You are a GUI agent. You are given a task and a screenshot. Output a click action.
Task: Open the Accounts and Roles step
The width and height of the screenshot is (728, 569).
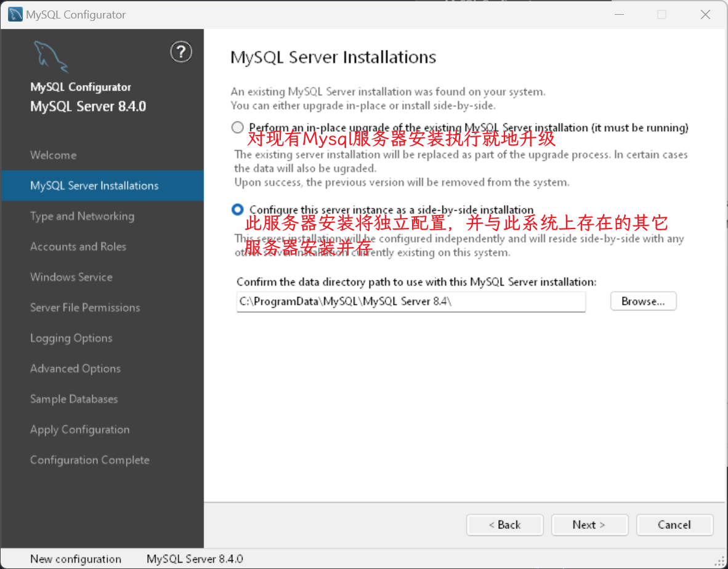78,246
